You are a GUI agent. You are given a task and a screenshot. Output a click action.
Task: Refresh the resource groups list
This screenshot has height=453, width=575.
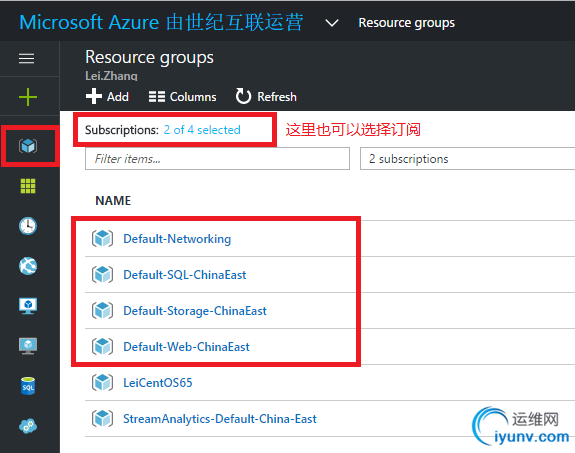coord(266,96)
